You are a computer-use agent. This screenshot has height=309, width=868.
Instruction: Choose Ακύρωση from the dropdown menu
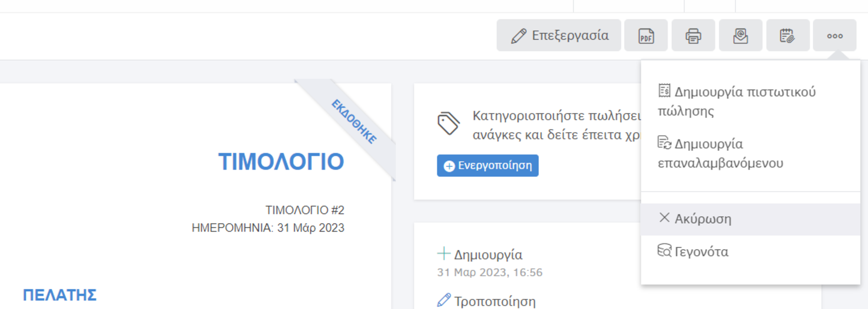click(x=750, y=219)
